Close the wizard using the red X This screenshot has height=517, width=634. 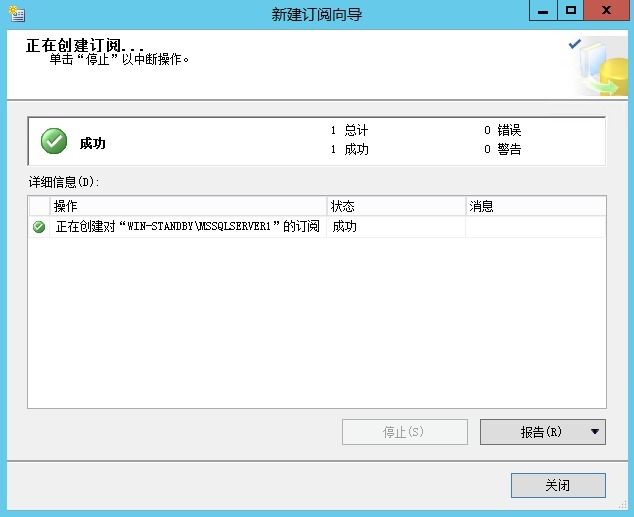pyautogui.click(x=607, y=11)
